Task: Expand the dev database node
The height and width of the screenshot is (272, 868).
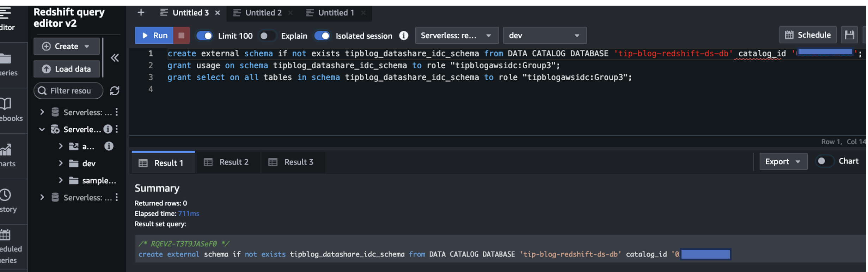Action: [61, 163]
